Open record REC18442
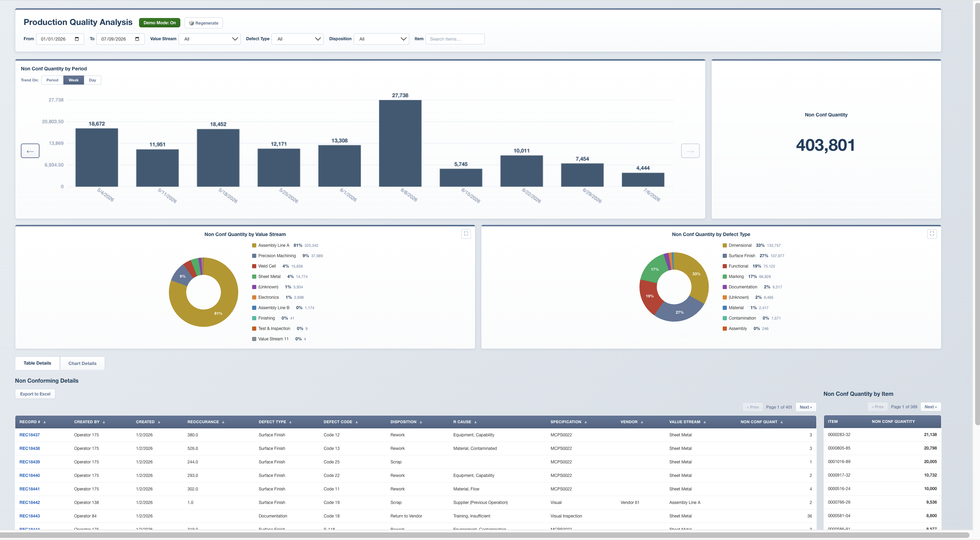The height and width of the screenshot is (540, 980). pos(30,502)
